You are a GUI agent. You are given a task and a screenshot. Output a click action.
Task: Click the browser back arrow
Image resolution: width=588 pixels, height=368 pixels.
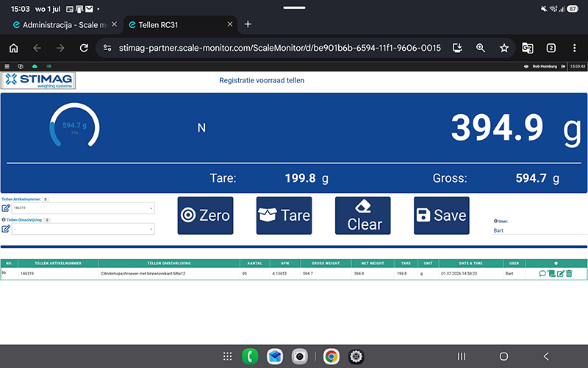coord(37,48)
